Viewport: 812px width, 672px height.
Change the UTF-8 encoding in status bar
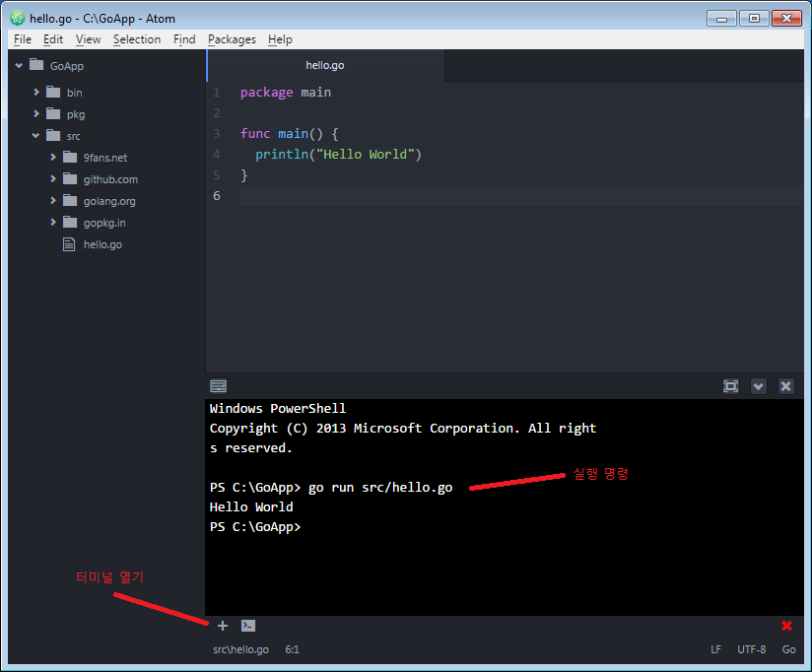tap(751, 650)
